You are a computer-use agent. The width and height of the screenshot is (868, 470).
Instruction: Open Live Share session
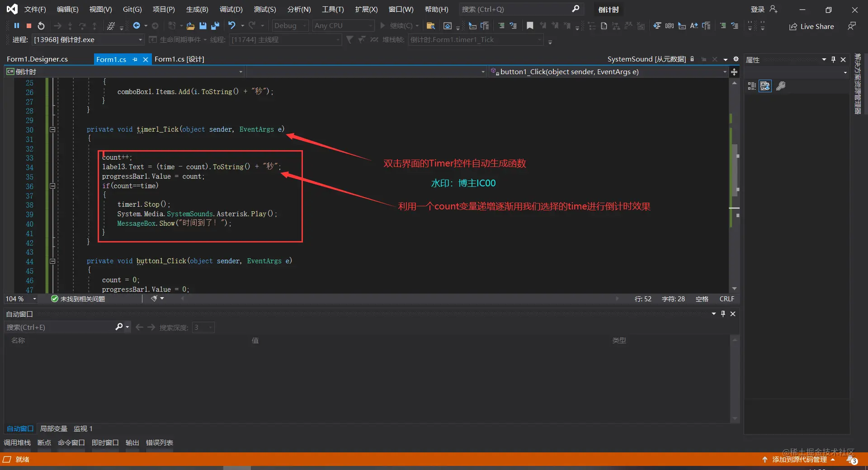(x=811, y=26)
